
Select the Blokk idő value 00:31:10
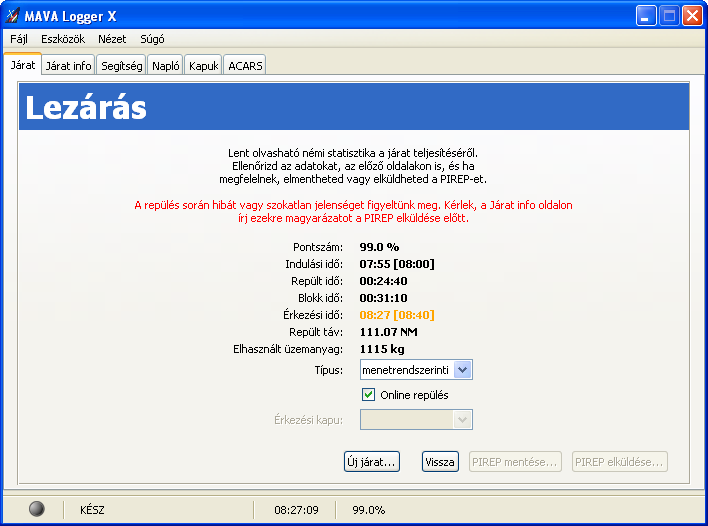pyautogui.click(x=383, y=298)
